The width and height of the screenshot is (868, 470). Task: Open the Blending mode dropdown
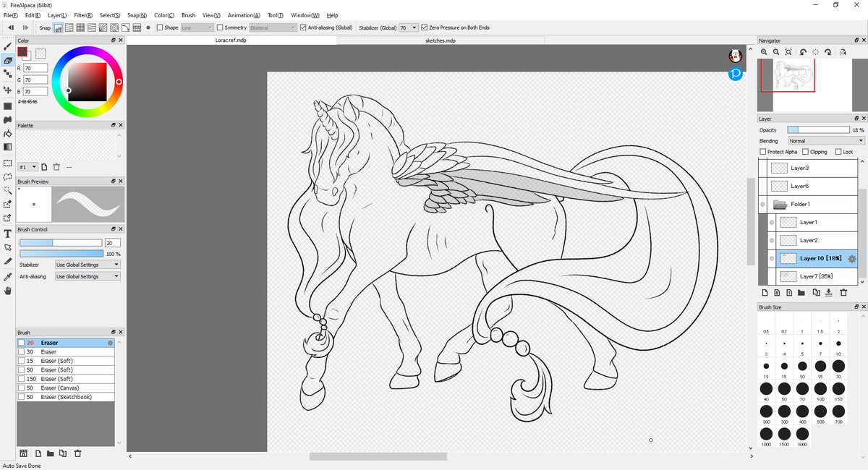click(x=826, y=141)
